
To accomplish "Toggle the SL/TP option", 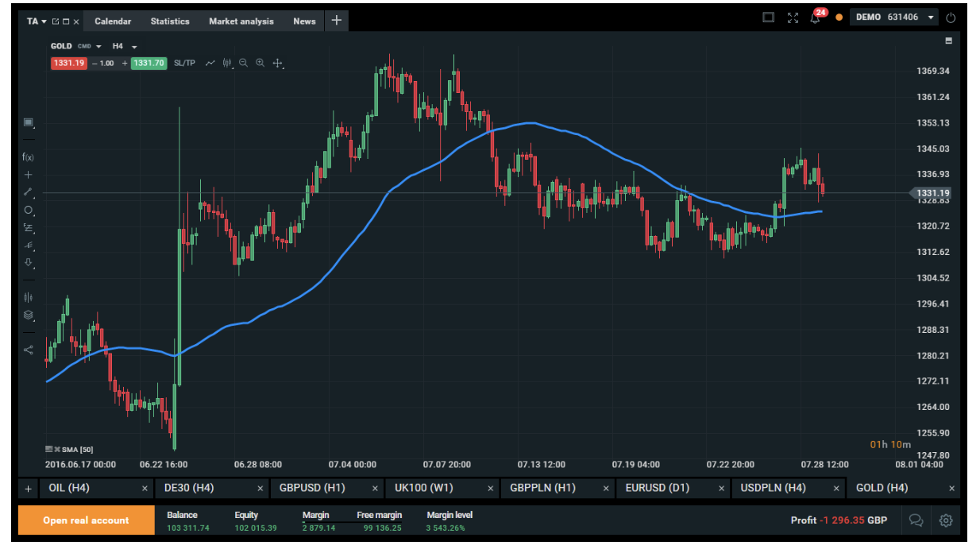I will (x=184, y=63).
